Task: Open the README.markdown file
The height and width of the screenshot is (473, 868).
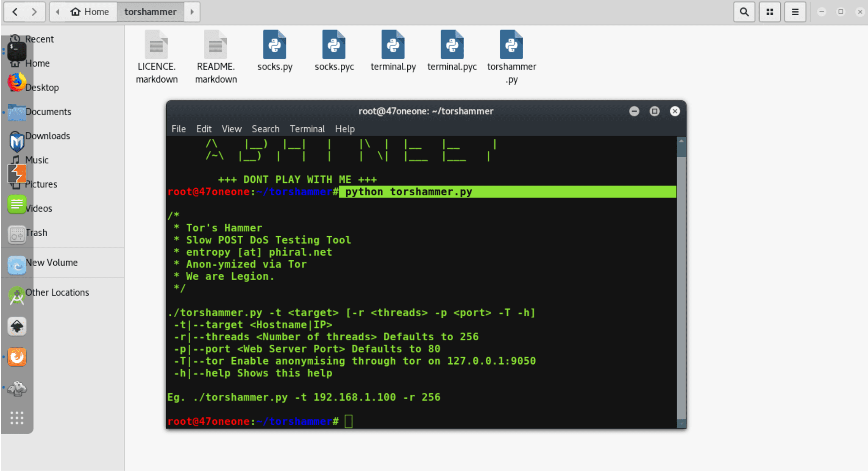Action: [216, 57]
